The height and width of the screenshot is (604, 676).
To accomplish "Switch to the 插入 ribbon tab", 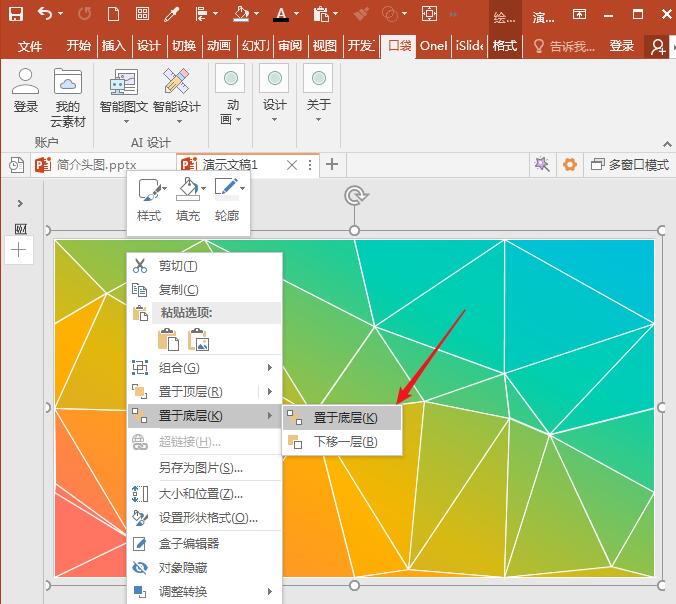I will (114, 46).
